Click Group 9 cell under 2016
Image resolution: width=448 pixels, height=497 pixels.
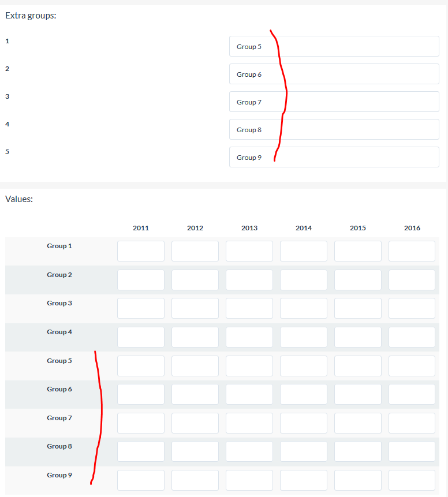(412, 480)
